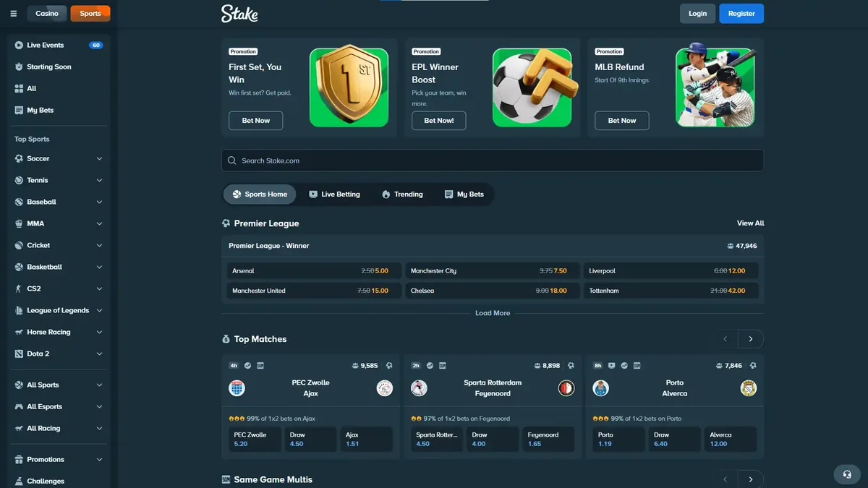This screenshot has width=868, height=488.
Task: Click the stats icon on Sparta Rotterdam card
Action: coord(430,366)
